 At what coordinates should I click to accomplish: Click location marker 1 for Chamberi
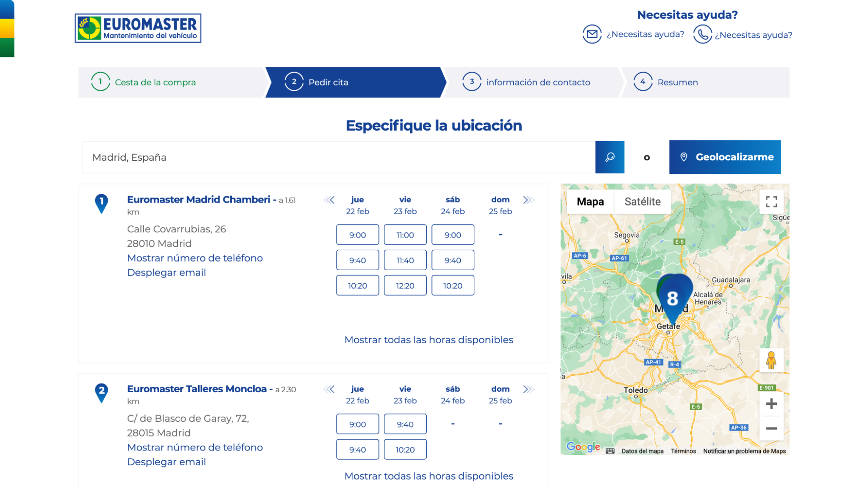click(x=102, y=203)
